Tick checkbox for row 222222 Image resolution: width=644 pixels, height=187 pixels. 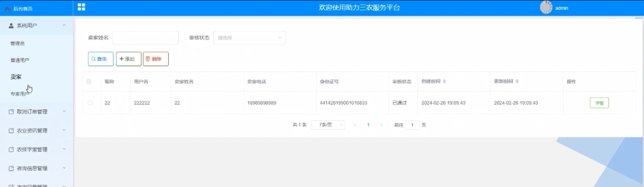[x=90, y=103]
